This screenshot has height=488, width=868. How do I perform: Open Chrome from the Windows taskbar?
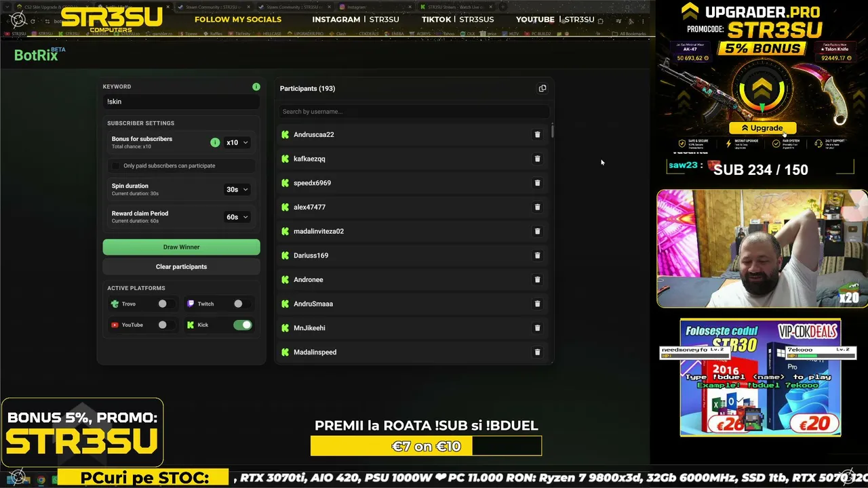coord(41,480)
